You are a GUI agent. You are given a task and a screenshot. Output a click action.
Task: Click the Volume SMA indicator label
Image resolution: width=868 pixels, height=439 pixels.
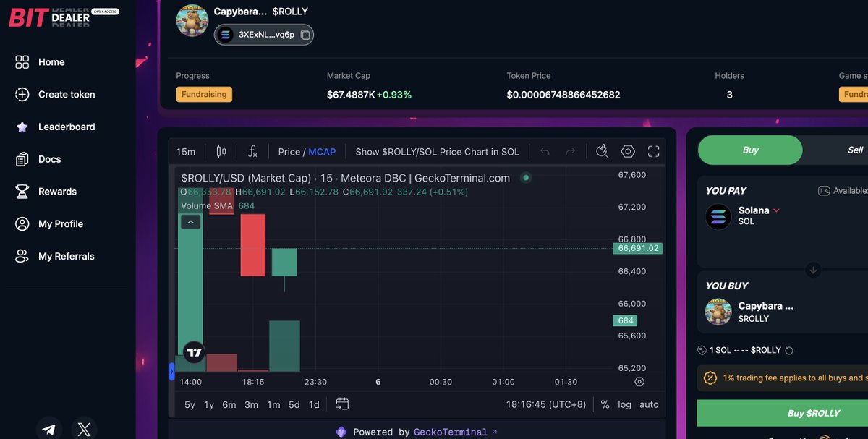point(207,205)
